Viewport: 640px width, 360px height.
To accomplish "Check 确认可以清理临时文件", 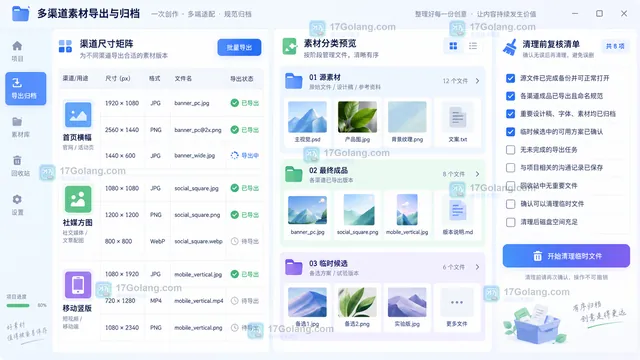I will (510, 204).
